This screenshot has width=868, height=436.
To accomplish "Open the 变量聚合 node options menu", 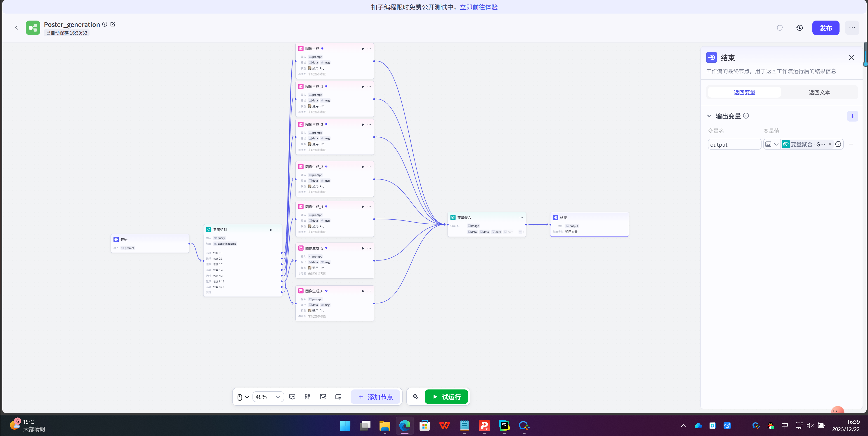I will pyautogui.click(x=521, y=218).
